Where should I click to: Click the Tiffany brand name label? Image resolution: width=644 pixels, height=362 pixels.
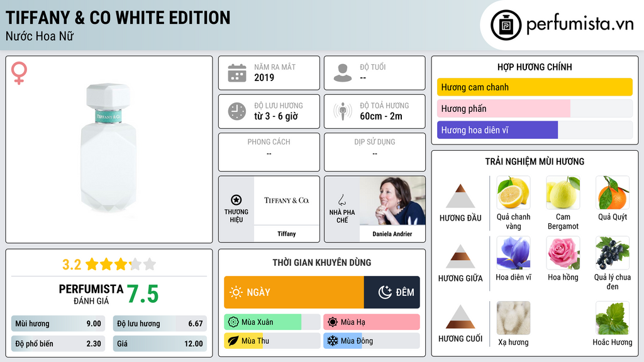coord(286,234)
